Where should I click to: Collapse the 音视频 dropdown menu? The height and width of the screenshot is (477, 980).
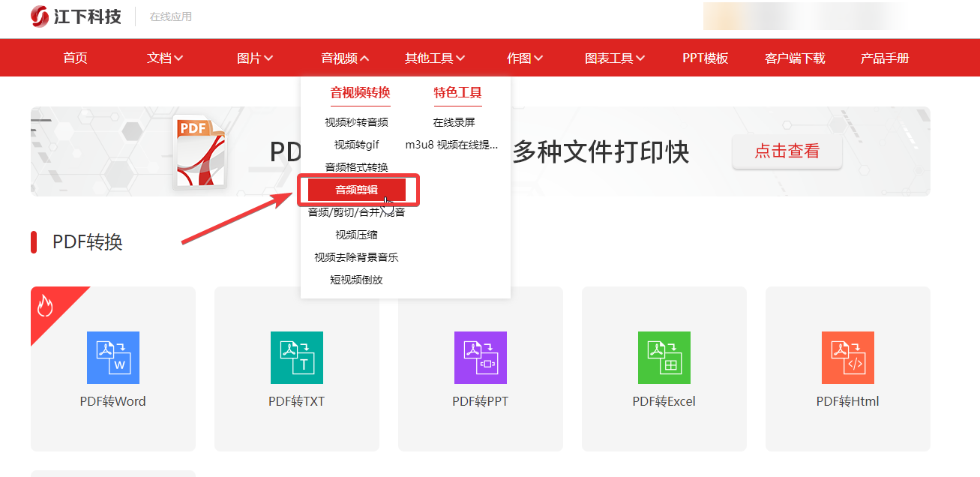point(345,58)
